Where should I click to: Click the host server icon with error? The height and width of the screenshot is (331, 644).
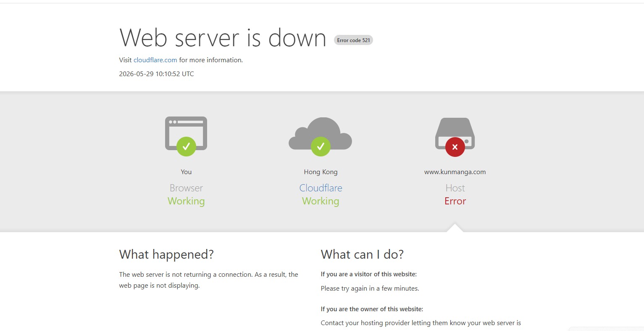[x=455, y=137]
